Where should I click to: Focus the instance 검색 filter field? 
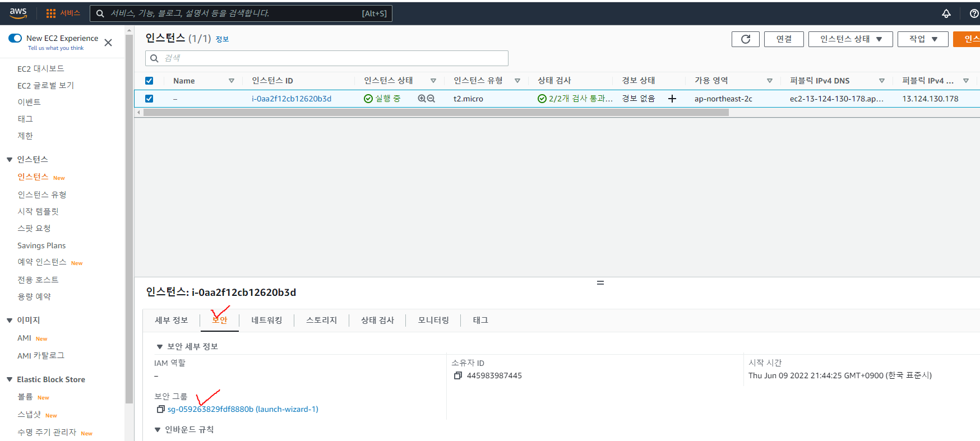(x=327, y=58)
